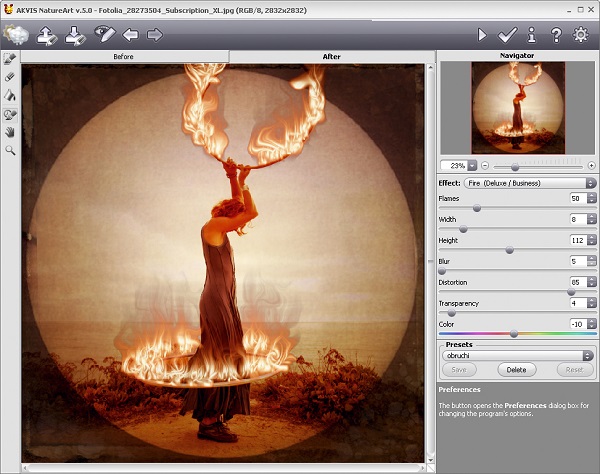The height and width of the screenshot is (474, 600).
Task: Switch to the After tab
Action: [x=331, y=57]
